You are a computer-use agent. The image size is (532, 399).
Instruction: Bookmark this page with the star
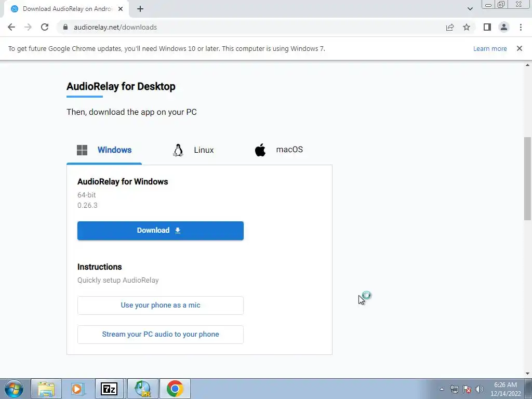467,27
